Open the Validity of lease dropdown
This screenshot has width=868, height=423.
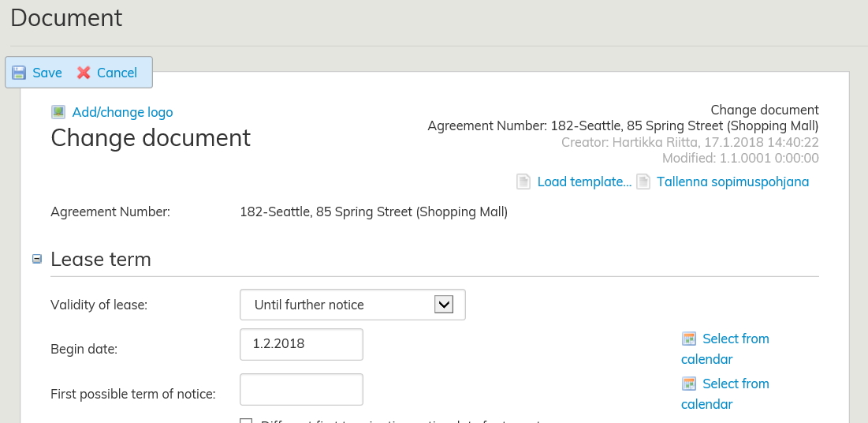click(x=352, y=305)
